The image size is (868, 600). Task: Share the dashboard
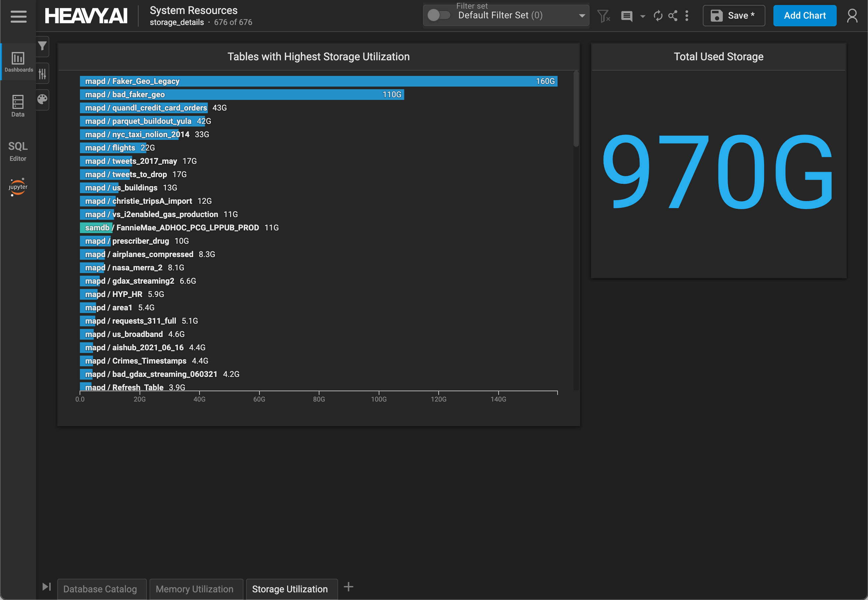pyautogui.click(x=673, y=16)
